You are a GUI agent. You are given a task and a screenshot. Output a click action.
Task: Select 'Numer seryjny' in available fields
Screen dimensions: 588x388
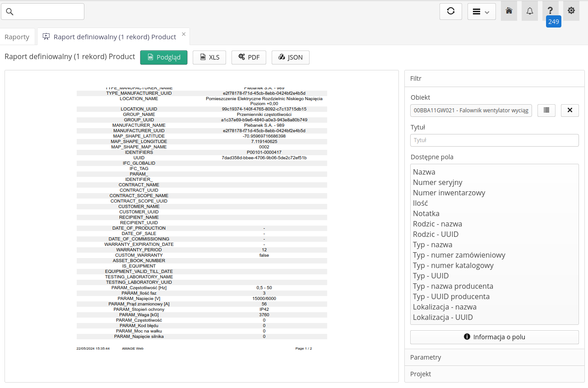click(437, 182)
